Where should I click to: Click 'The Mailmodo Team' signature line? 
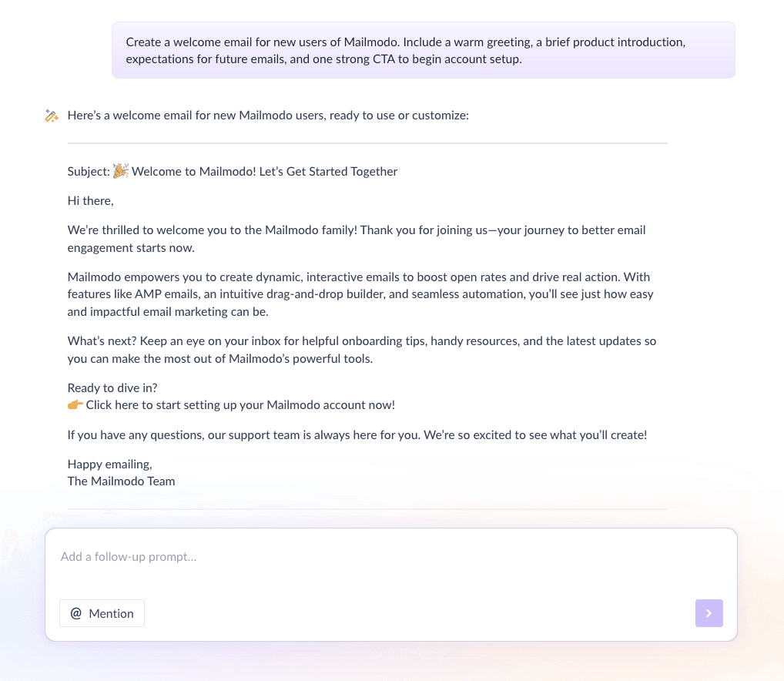121,480
